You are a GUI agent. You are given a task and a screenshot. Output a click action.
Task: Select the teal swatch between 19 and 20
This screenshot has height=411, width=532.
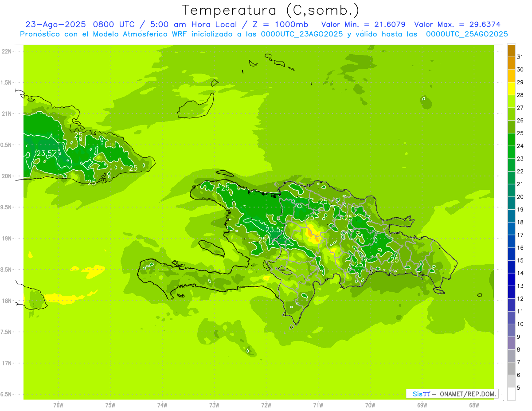[512, 203]
